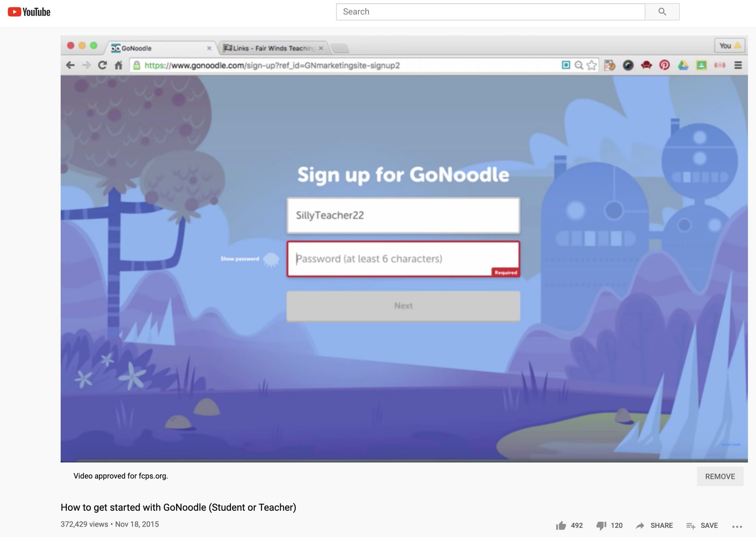Click the browser reload icon
This screenshot has width=756, height=537.
point(102,65)
